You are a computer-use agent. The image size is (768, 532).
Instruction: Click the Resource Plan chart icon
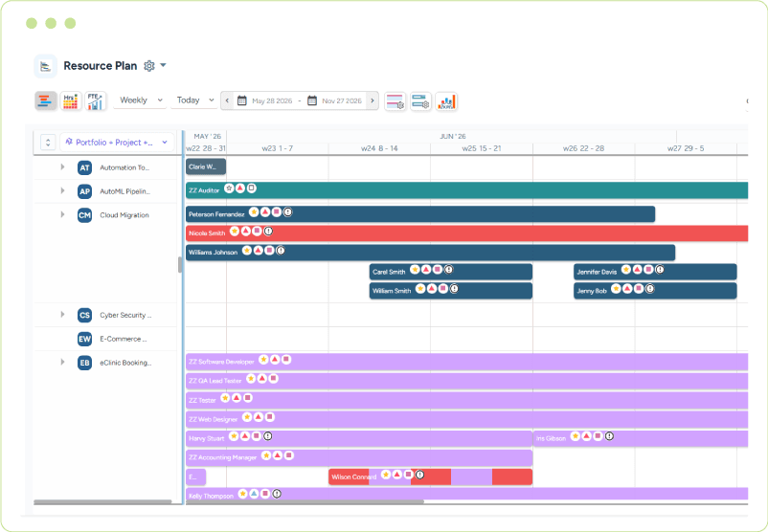click(46, 66)
